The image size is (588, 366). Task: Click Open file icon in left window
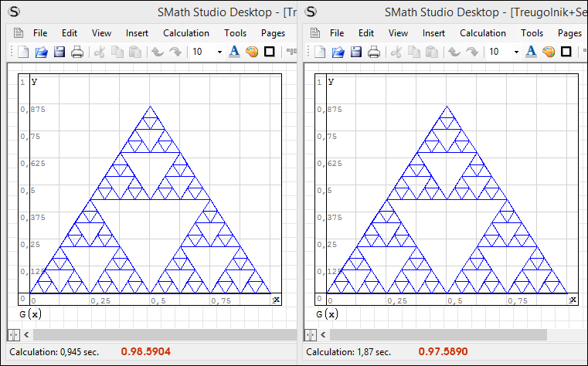pos(42,52)
